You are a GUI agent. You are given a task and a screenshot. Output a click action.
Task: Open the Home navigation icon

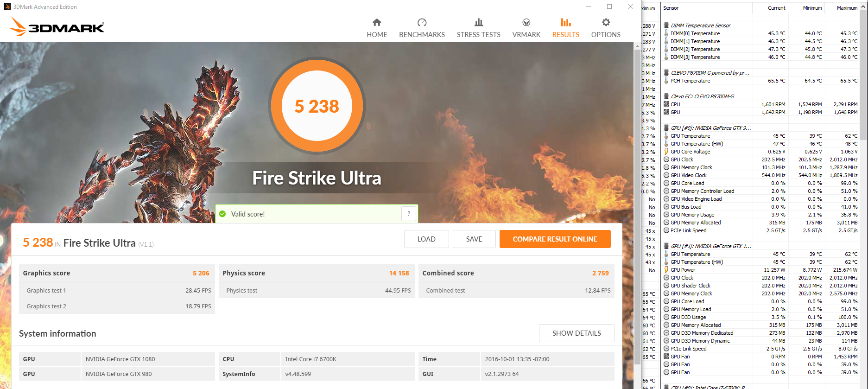point(377,22)
